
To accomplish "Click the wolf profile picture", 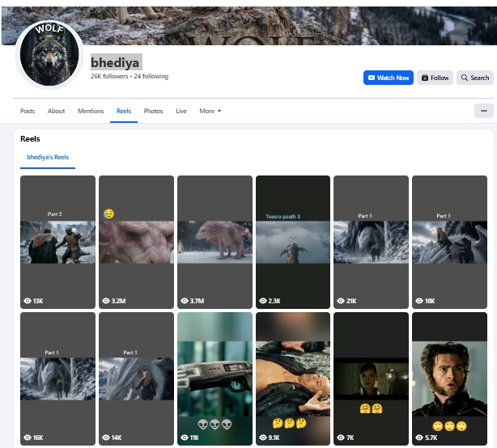I will (49, 54).
